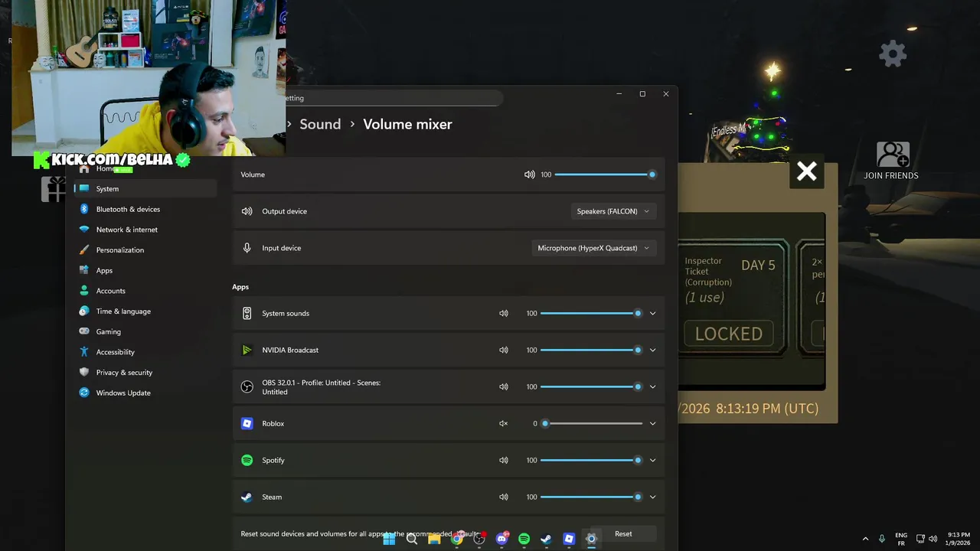Open game settings gear icon

click(893, 54)
